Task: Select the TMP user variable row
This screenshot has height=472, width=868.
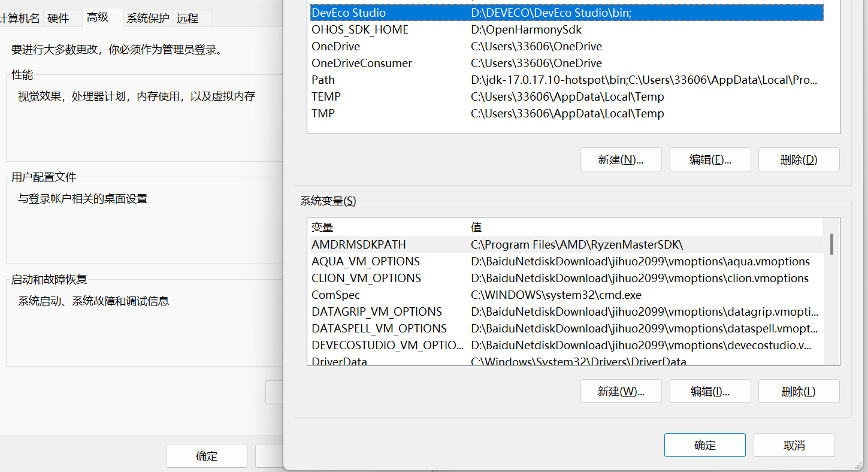Action: [565, 113]
